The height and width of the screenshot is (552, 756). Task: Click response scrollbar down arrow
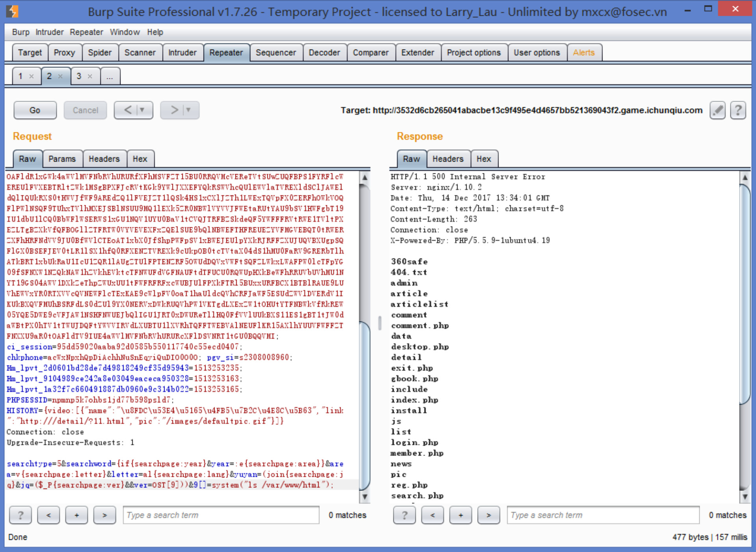(x=745, y=497)
